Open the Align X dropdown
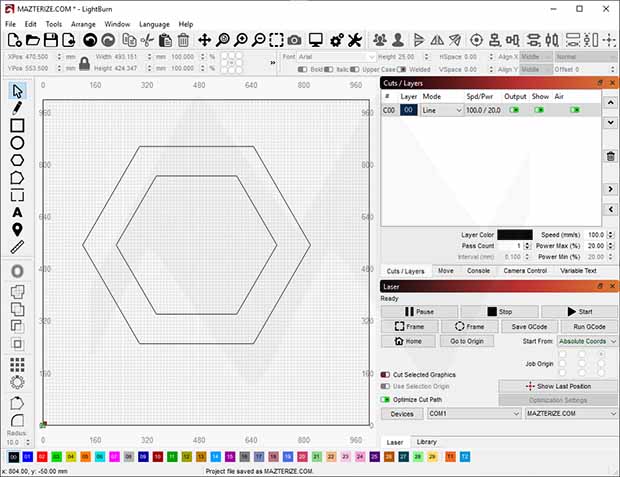 [536, 57]
